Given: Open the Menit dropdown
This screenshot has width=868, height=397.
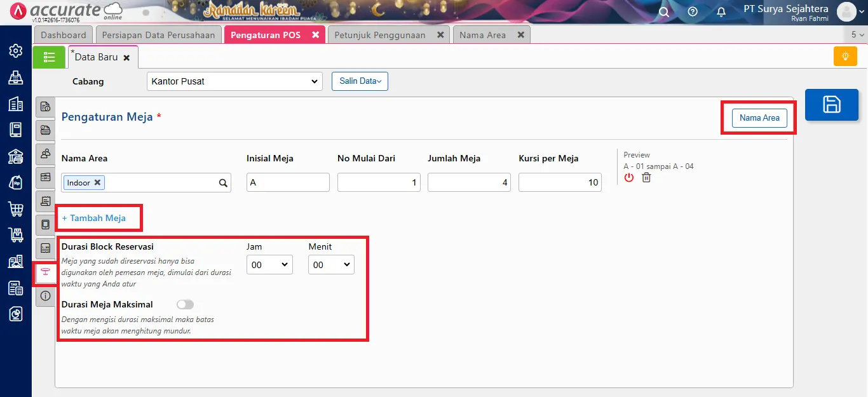Looking at the screenshot, I should (x=331, y=264).
